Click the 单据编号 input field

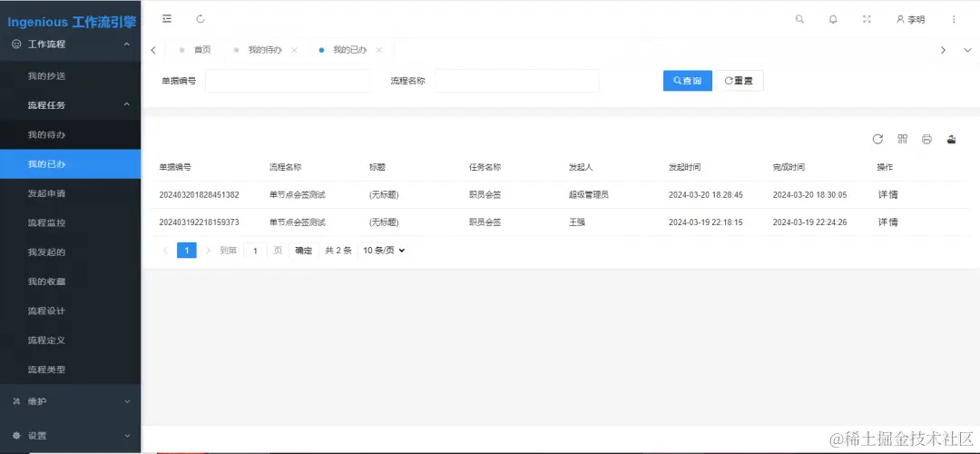pos(289,81)
